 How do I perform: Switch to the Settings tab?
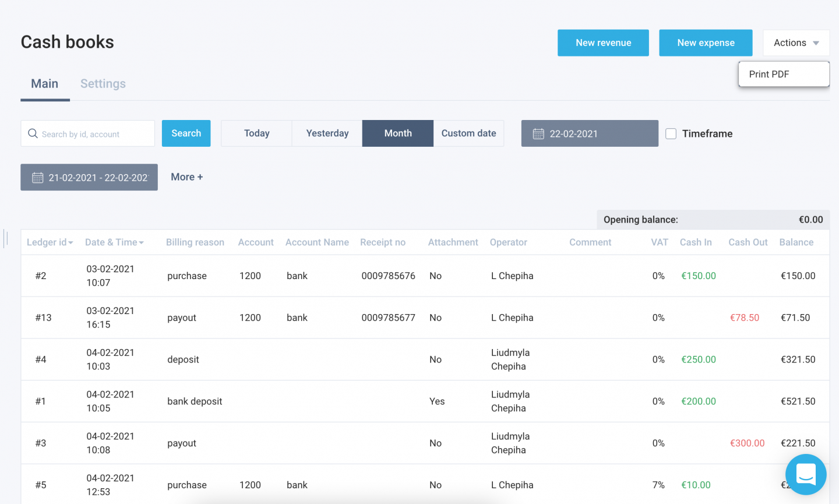pyautogui.click(x=103, y=84)
